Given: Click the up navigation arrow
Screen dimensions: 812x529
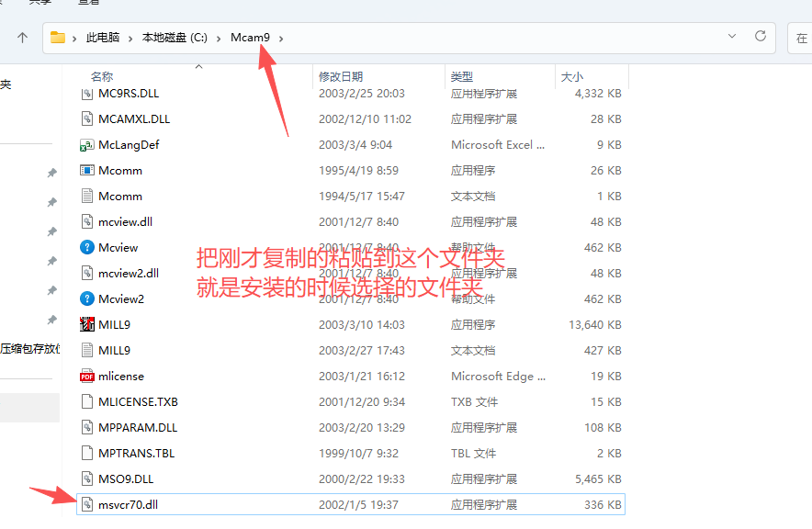Looking at the screenshot, I should tap(20, 38).
